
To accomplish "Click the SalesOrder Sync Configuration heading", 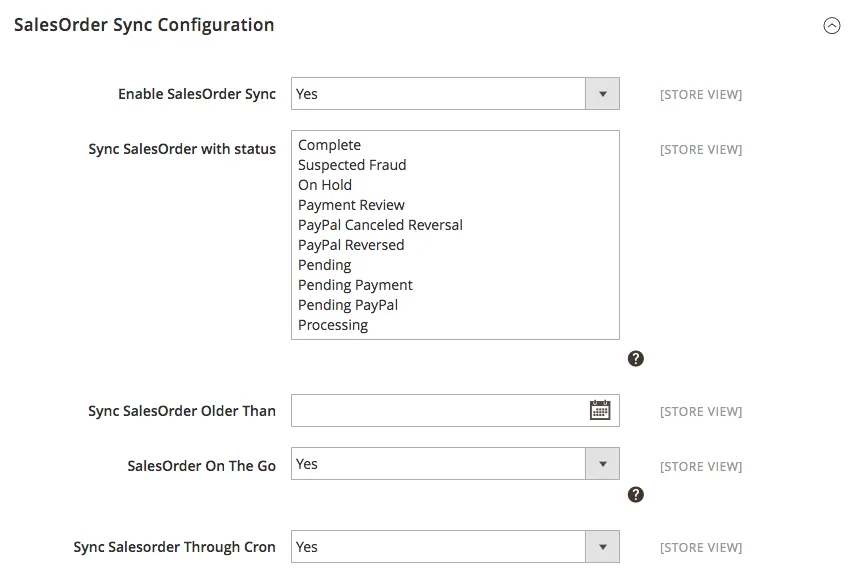I will point(144,25).
